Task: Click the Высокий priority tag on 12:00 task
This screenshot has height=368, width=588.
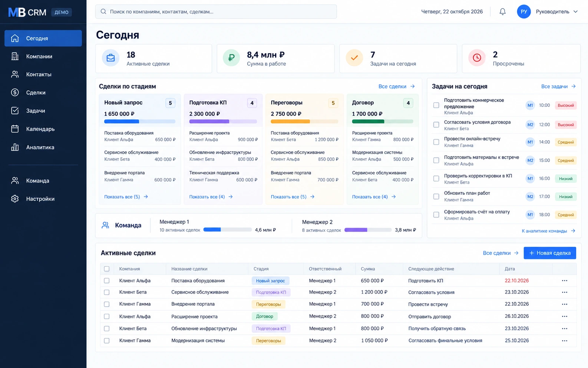Action: (566, 125)
